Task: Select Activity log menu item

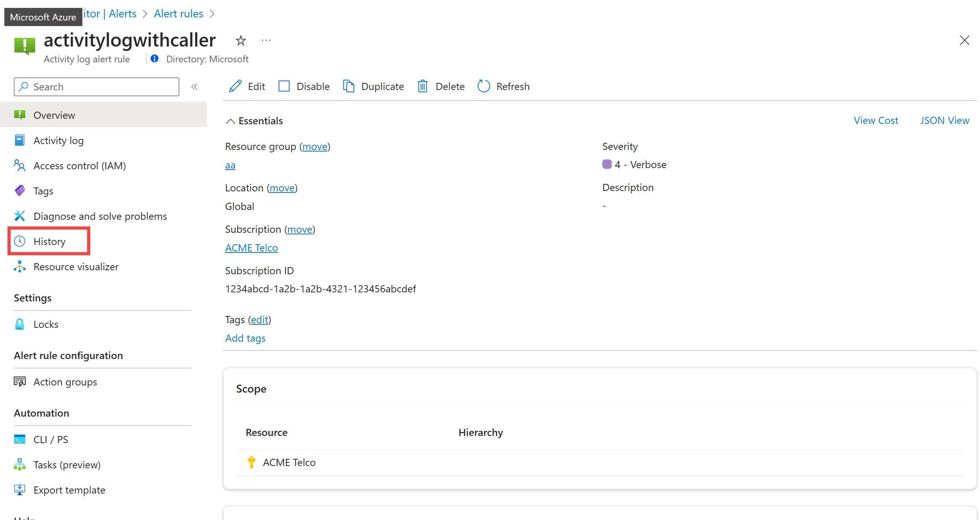Action: 58,140
